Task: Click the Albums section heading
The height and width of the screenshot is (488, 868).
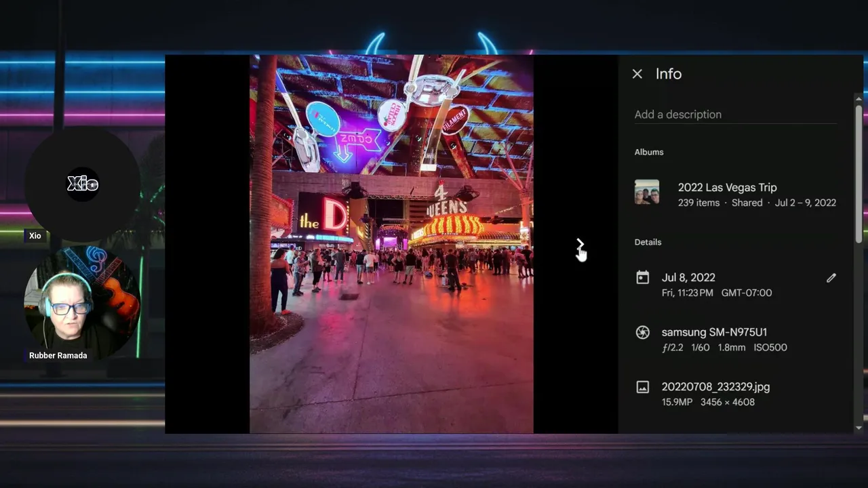Action: pyautogui.click(x=649, y=152)
